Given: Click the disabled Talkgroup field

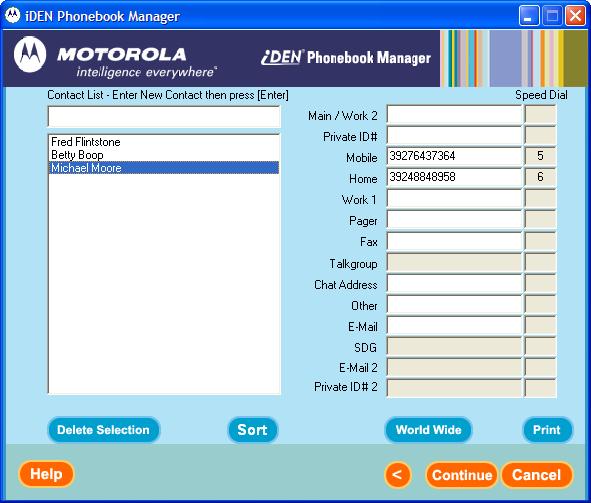Looking at the screenshot, I should pos(454,263).
